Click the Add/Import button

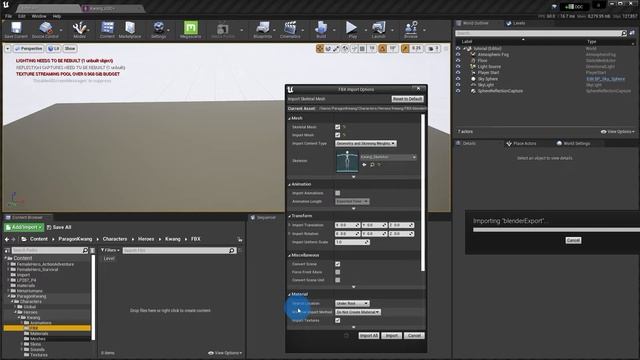click(24, 227)
